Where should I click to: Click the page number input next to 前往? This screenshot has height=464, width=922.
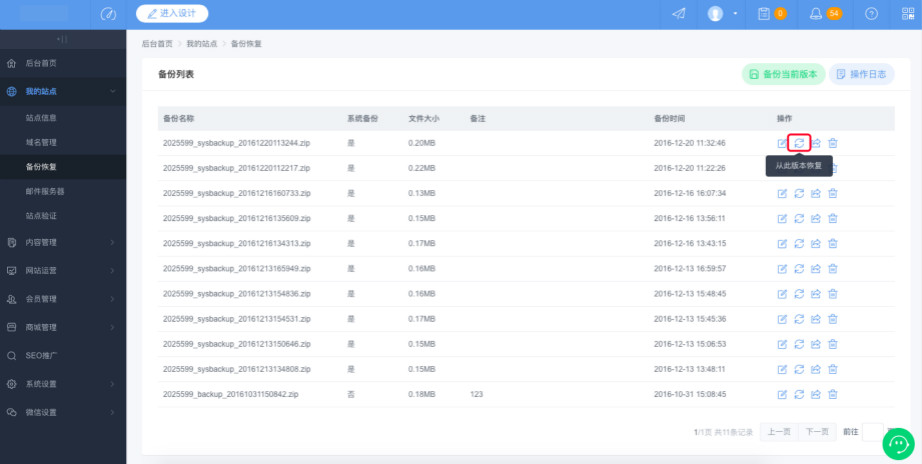coord(873,432)
